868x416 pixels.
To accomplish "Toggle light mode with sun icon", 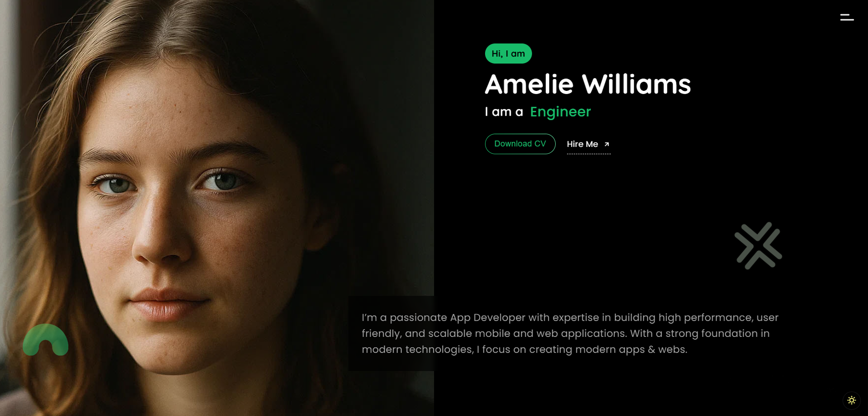I will coord(852,400).
